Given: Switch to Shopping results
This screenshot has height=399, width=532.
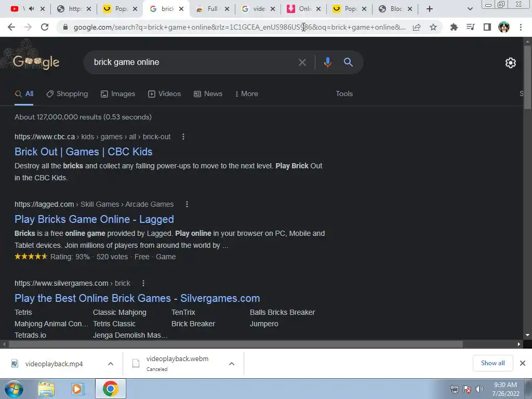Looking at the screenshot, I should click(67, 94).
